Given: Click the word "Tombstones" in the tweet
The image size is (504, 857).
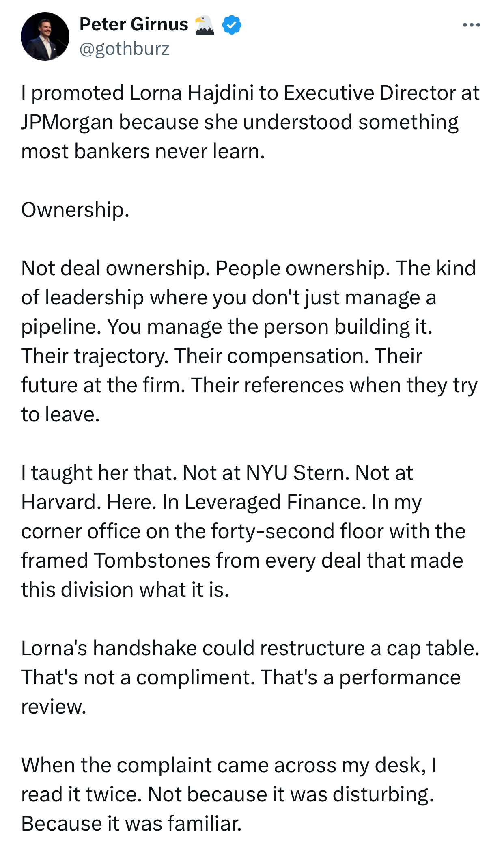Looking at the screenshot, I should (x=152, y=561).
